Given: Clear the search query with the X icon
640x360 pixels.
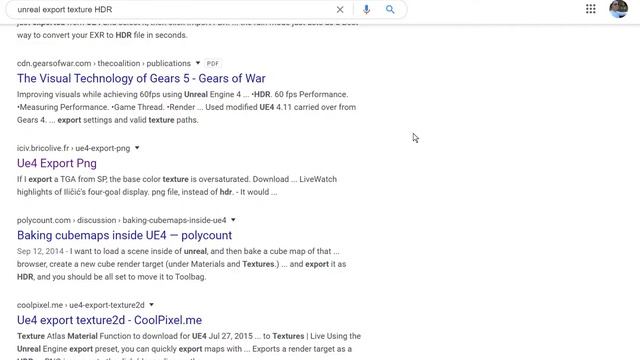Looking at the screenshot, I should [x=340, y=9].
